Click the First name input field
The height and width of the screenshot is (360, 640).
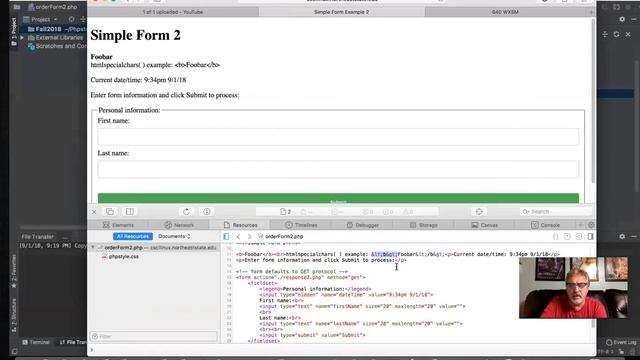338,137
